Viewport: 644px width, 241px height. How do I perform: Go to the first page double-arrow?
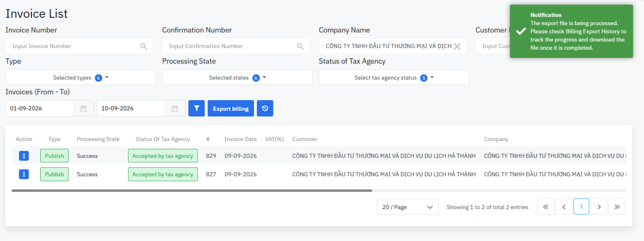point(546,207)
